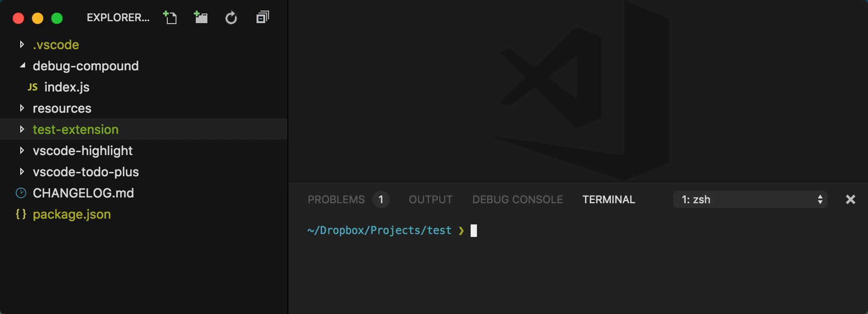Collapse the debug-compound folder
Viewport: 868px width, 314px height.
coord(22,66)
